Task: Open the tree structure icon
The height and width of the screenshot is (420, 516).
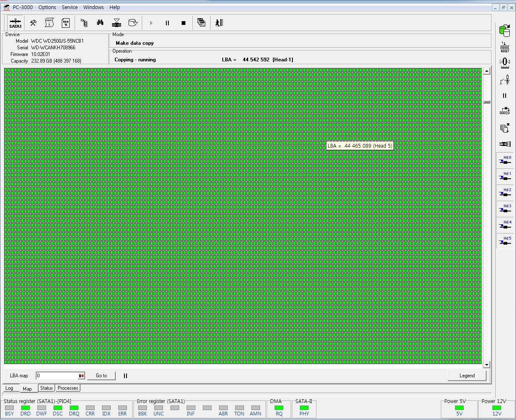Action: [84, 23]
